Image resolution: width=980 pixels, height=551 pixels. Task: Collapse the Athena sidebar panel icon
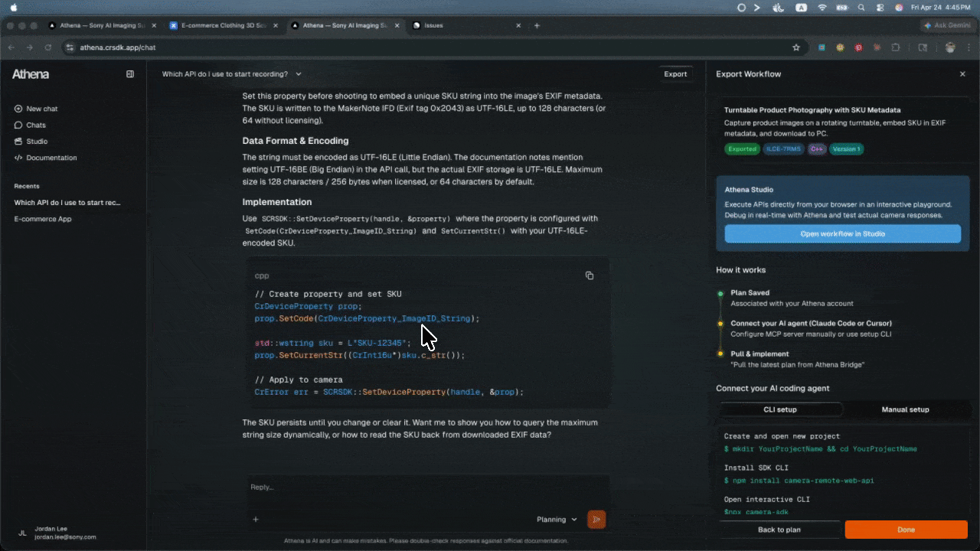tap(130, 74)
